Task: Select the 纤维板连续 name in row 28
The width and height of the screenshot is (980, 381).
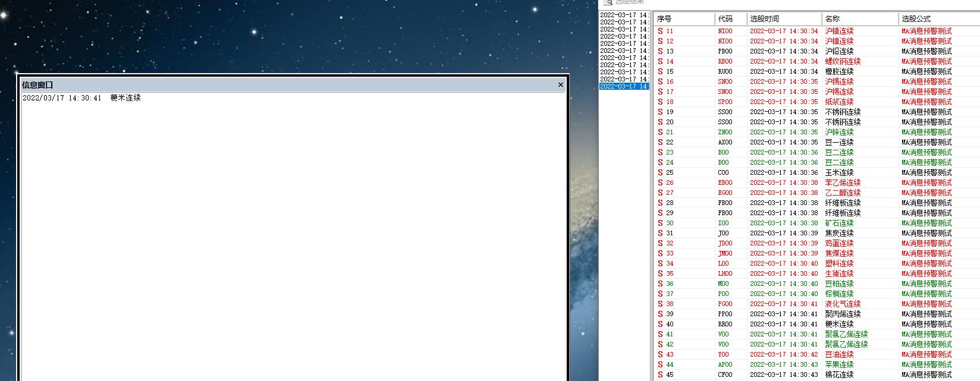Action: tap(843, 203)
